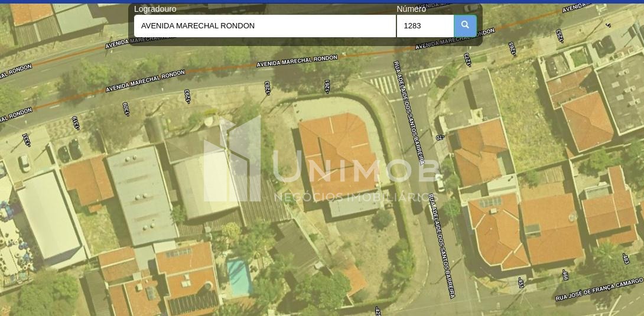Image resolution: width=644 pixels, height=316 pixels.
Task: Click lot number 466 on the map
Action: click(565, 275)
